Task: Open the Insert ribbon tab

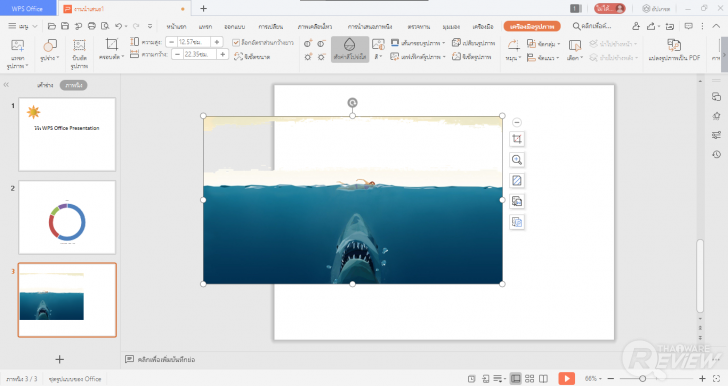Action: pyautogui.click(x=205, y=26)
